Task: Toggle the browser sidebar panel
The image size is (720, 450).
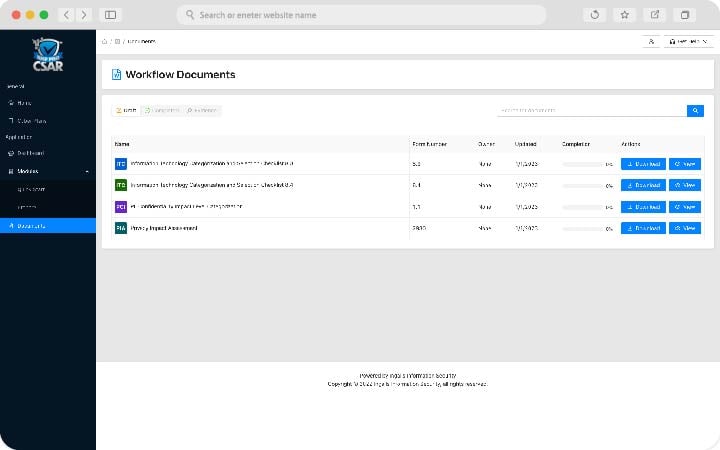Action: click(x=110, y=15)
